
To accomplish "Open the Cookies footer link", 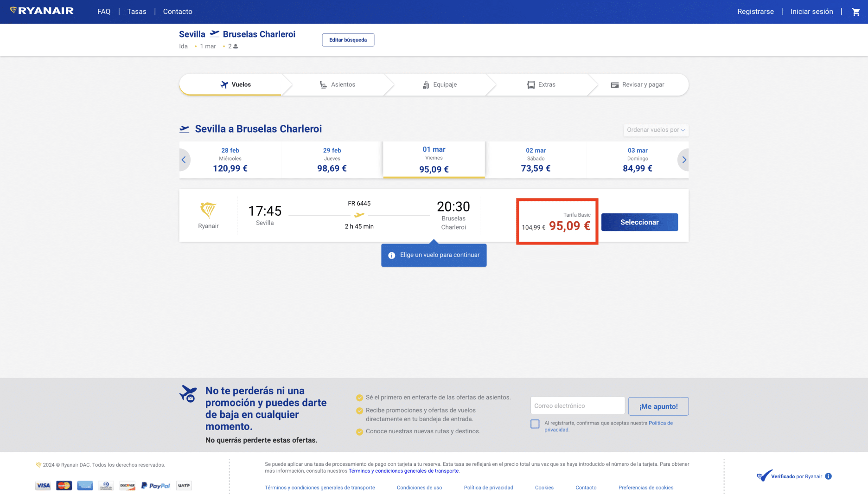I will click(544, 488).
